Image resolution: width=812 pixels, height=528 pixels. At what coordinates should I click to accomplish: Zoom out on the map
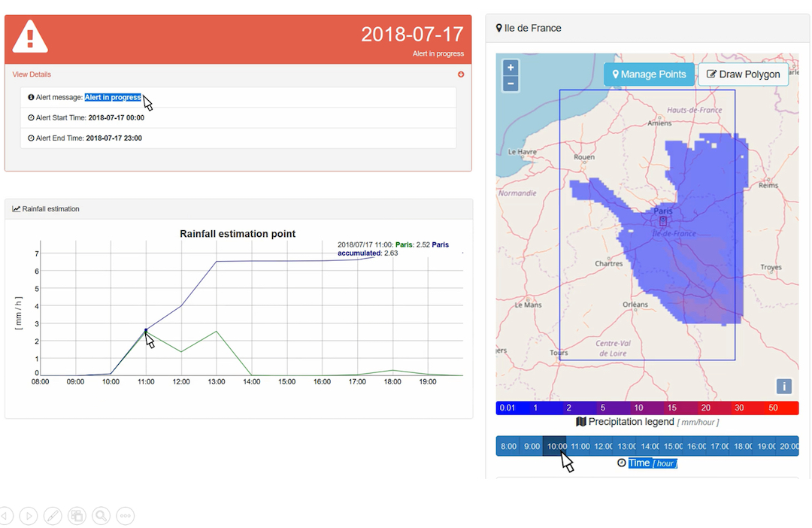511,83
